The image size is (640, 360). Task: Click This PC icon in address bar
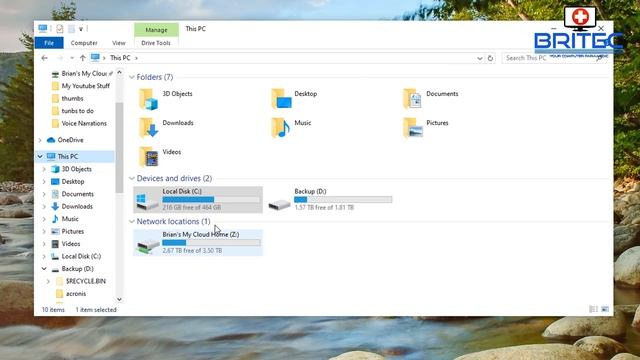click(95, 58)
